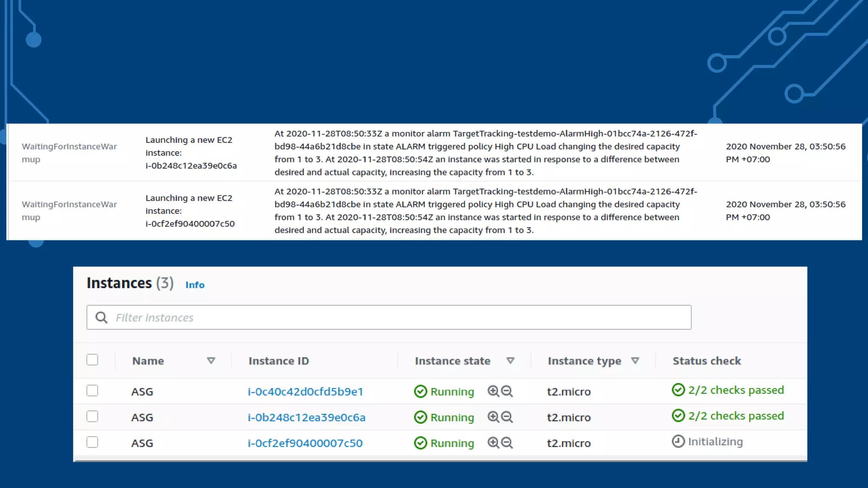Click zoom-in filter icon for first Running instance

493,391
